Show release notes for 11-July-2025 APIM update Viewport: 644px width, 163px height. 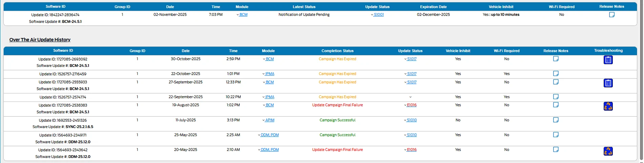coord(556,120)
